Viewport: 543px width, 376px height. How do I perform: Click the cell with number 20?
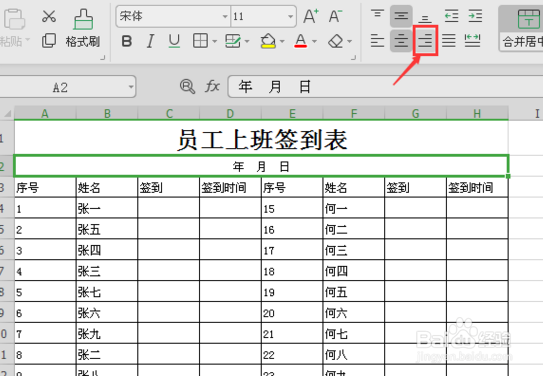coord(292,313)
